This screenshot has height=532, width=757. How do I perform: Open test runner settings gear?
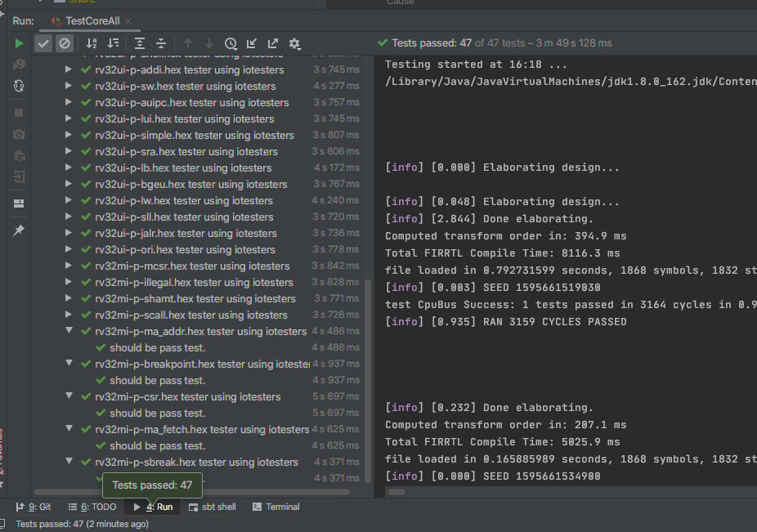point(294,44)
